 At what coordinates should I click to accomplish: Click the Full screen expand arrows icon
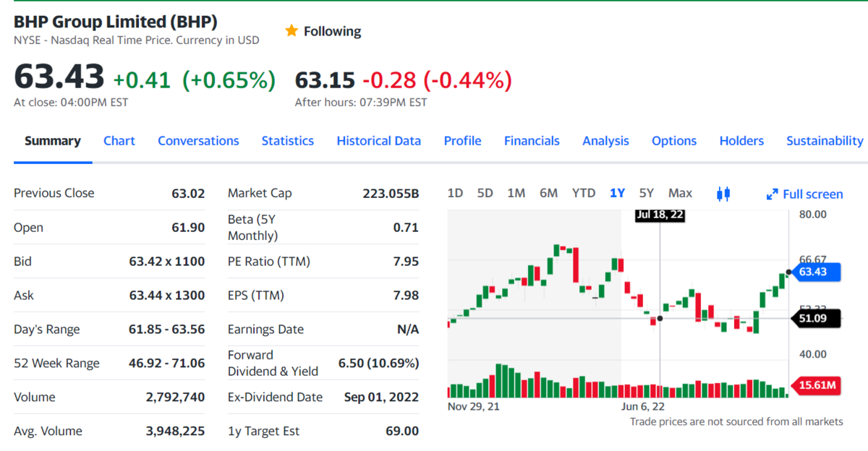pyautogui.click(x=772, y=194)
